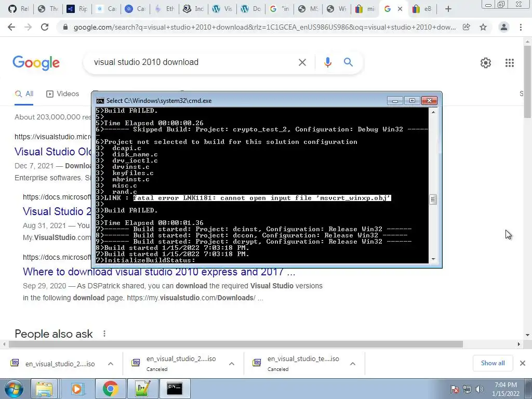Open Notepad++ from the taskbar

(x=142, y=389)
